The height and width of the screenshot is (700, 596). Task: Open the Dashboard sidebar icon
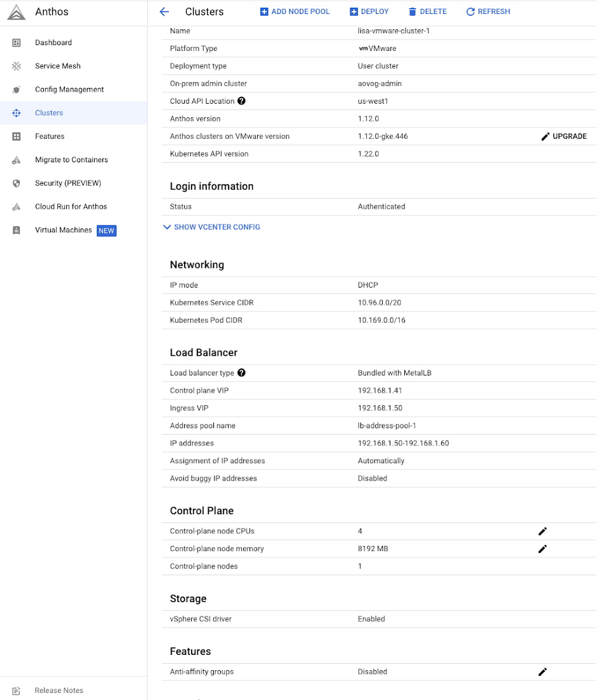pyautogui.click(x=17, y=43)
